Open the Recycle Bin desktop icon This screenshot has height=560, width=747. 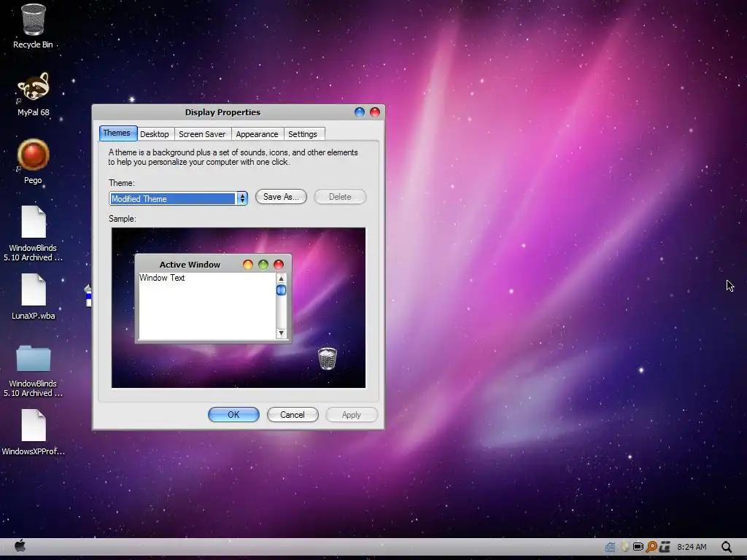[x=33, y=20]
